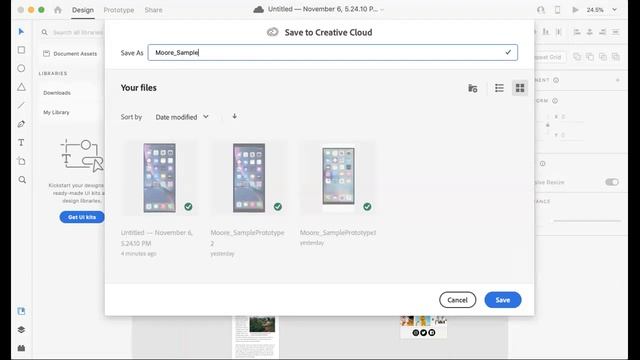
Task: Click the Search all libraries field
Action: (73, 32)
